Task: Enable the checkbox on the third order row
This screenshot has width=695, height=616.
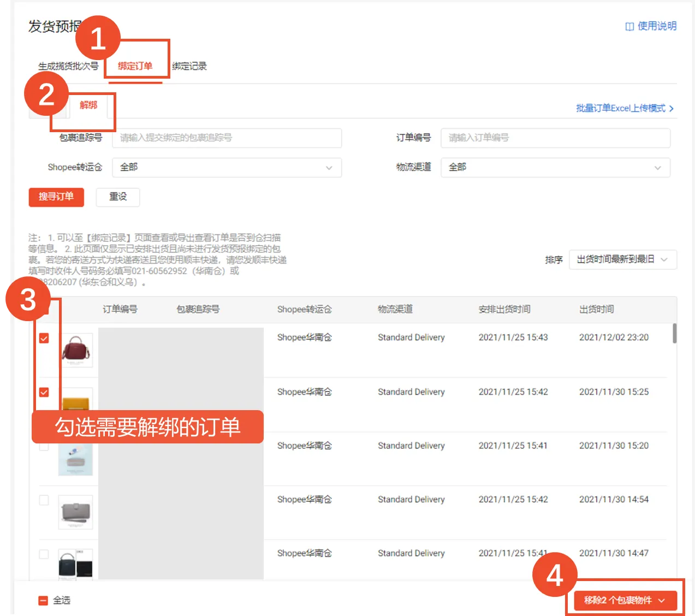Action: click(x=43, y=446)
